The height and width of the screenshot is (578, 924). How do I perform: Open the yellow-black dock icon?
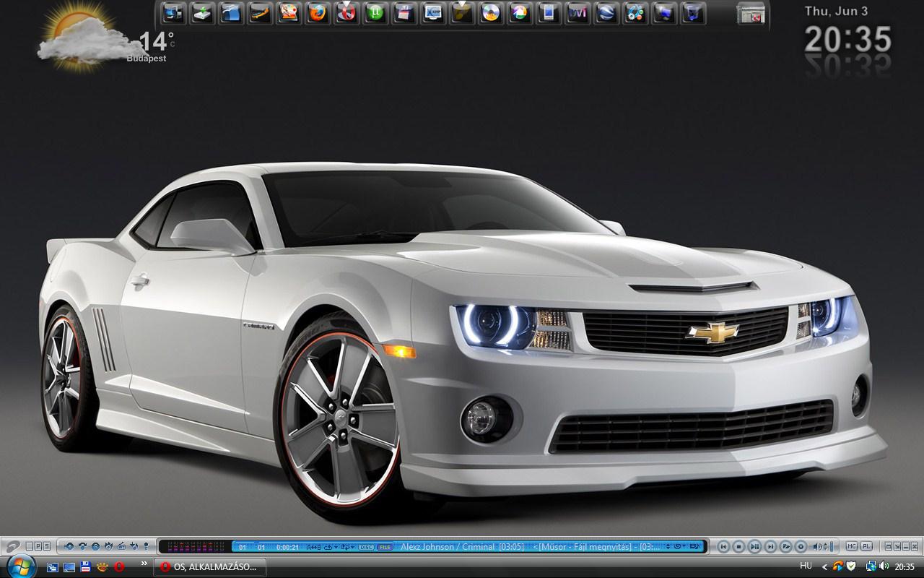(x=462, y=12)
